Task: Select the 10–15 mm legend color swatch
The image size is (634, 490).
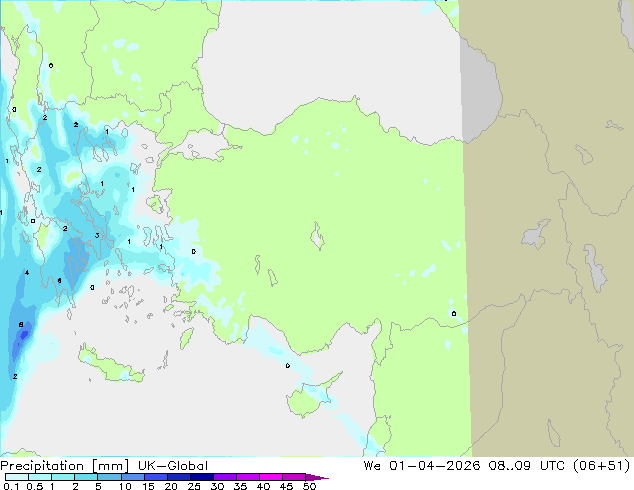Action: 132,477
